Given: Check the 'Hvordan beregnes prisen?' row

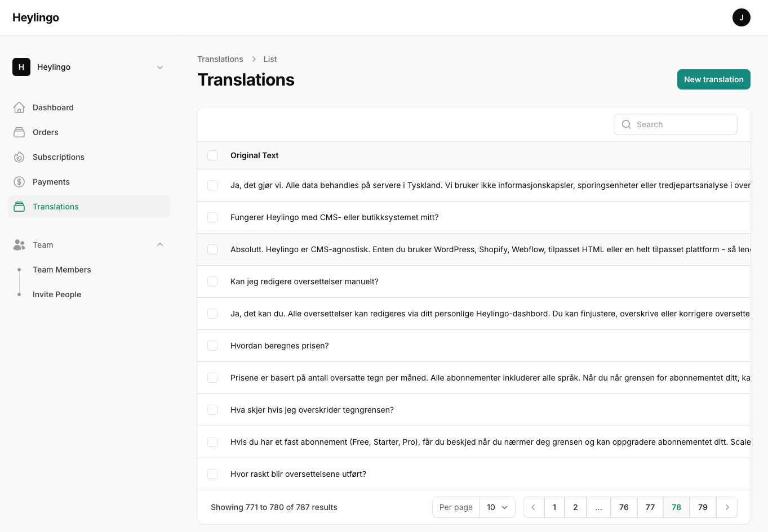Looking at the screenshot, I should [212, 346].
